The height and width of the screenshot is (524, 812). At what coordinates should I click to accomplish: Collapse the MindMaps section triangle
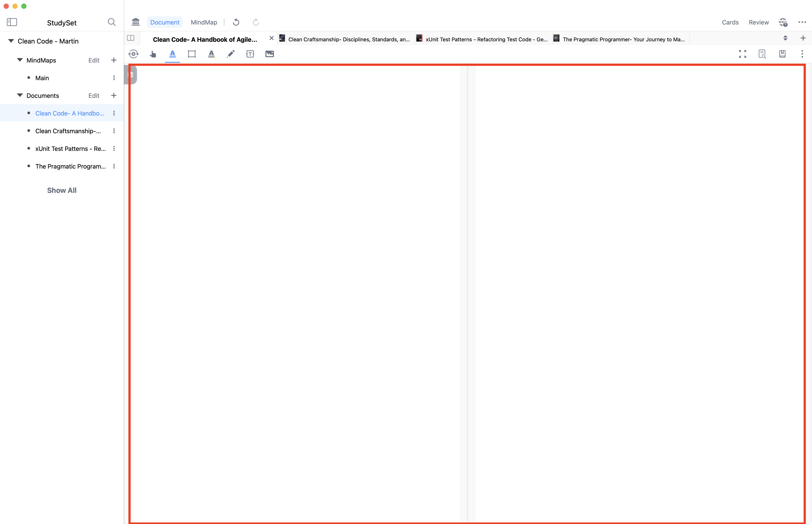pyautogui.click(x=20, y=60)
